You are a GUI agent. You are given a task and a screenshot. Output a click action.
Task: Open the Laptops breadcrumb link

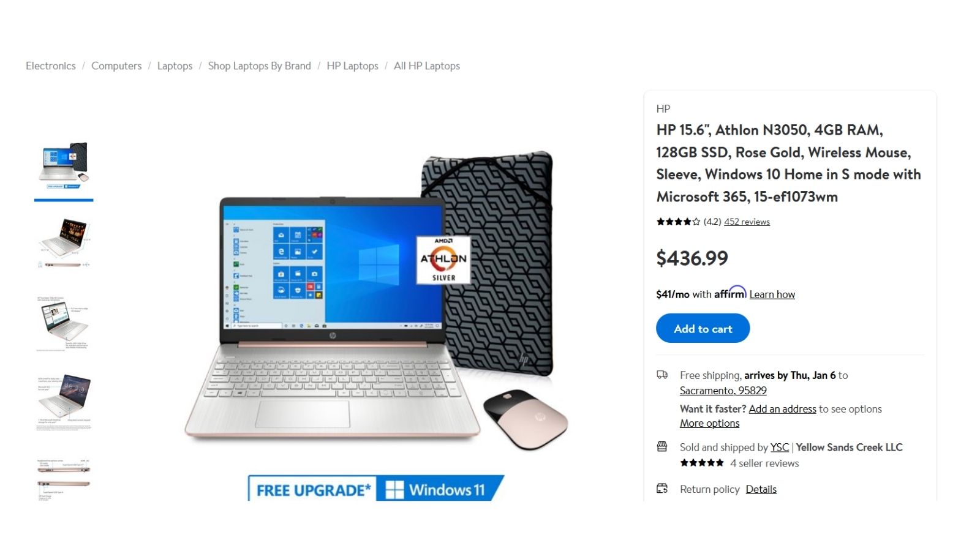[x=175, y=66]
